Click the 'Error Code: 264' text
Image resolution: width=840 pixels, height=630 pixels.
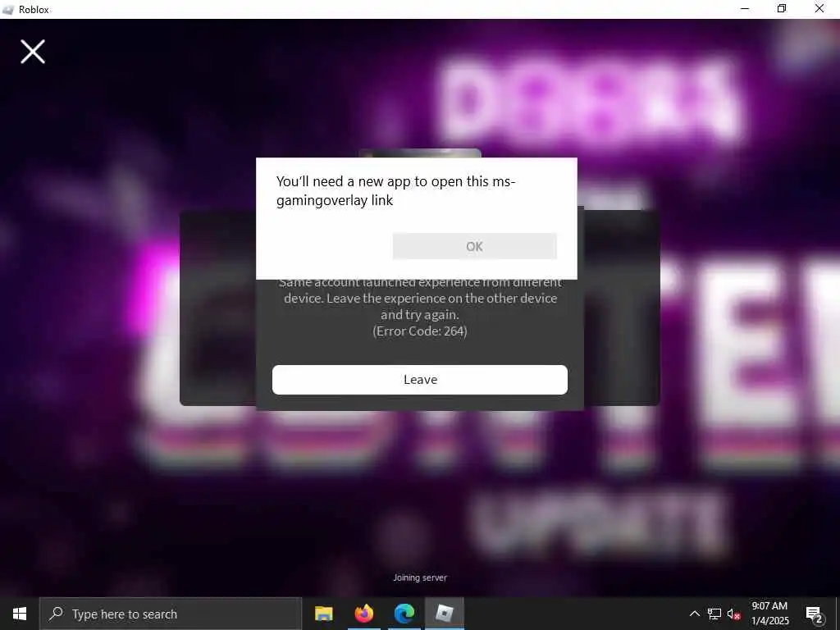tap(420, 331)
